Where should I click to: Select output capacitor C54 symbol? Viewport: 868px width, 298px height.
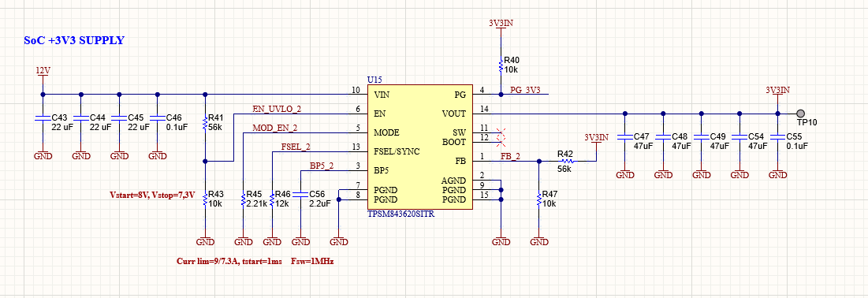(x=739, y=137)
